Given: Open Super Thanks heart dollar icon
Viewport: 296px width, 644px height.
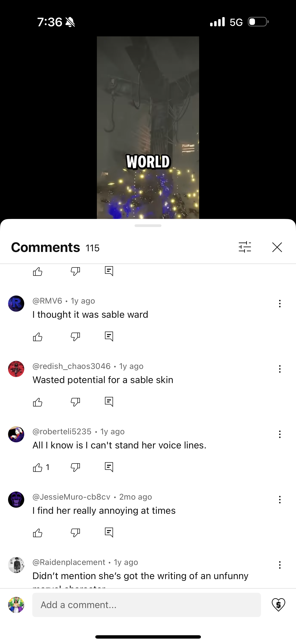Looking at the screenshot, I should coord(279,605).
